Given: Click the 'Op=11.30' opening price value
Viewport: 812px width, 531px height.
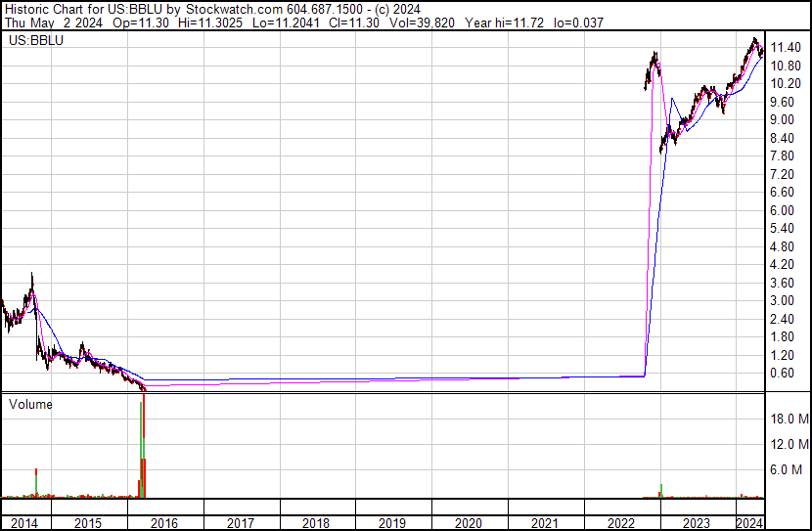Looking at the screenshot, I should [140, 22].
